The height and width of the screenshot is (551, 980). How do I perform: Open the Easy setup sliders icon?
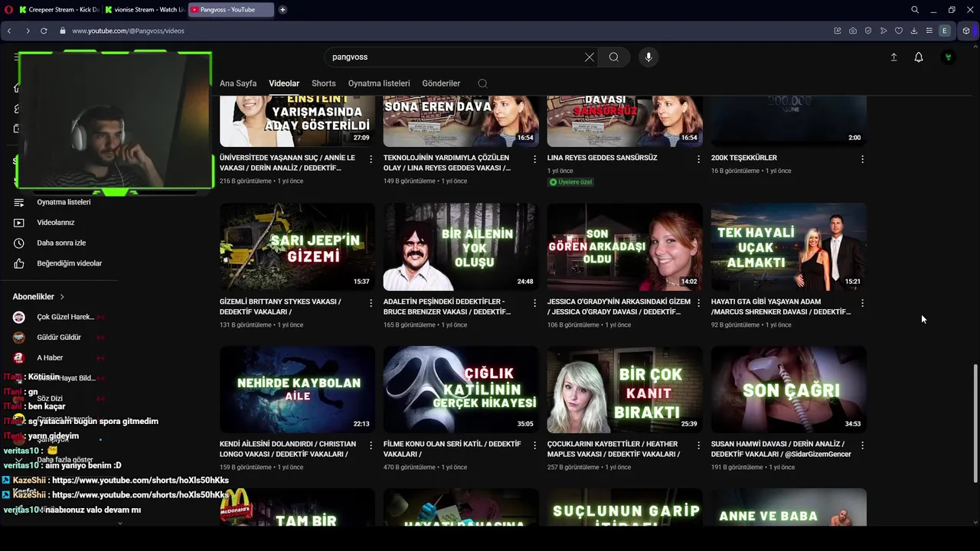[x=929, y=31]
